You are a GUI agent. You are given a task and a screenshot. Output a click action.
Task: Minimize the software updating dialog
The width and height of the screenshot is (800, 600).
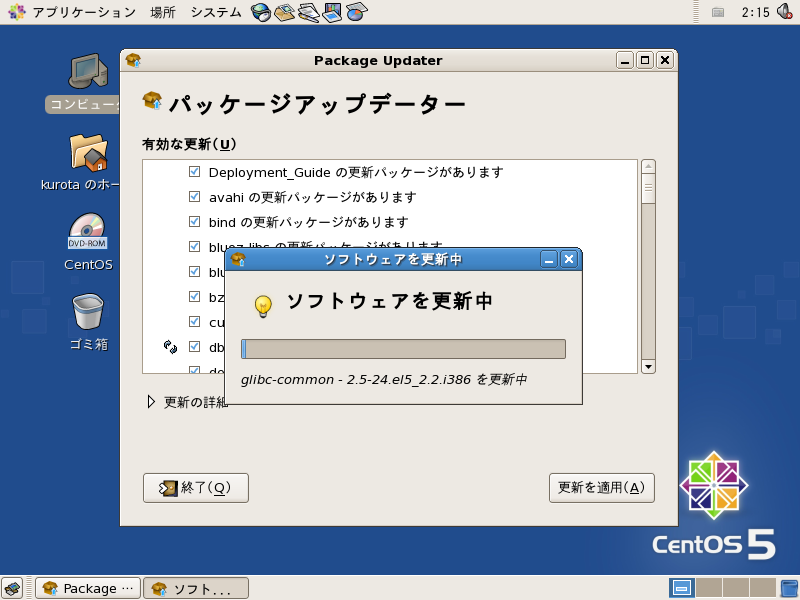(549, 260)
